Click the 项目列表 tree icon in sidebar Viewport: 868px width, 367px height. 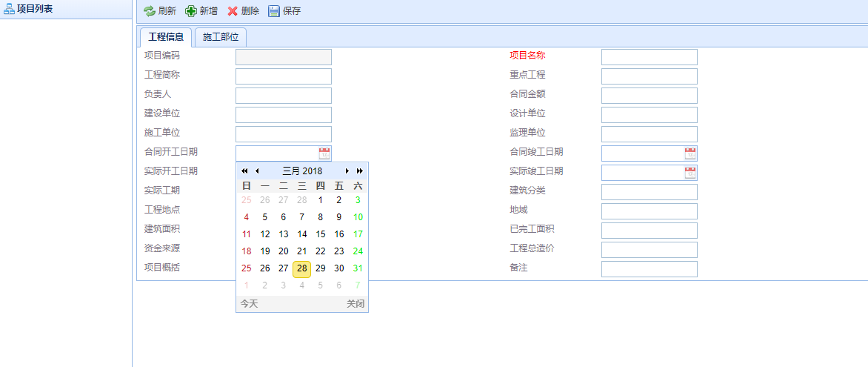pos(10,9)
